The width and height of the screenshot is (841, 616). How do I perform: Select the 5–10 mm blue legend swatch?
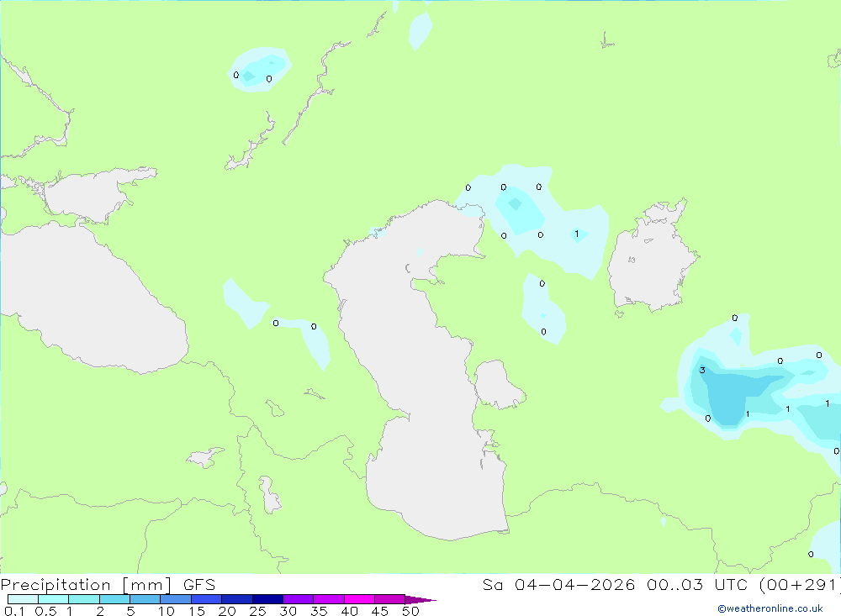[x=145, y=599]
